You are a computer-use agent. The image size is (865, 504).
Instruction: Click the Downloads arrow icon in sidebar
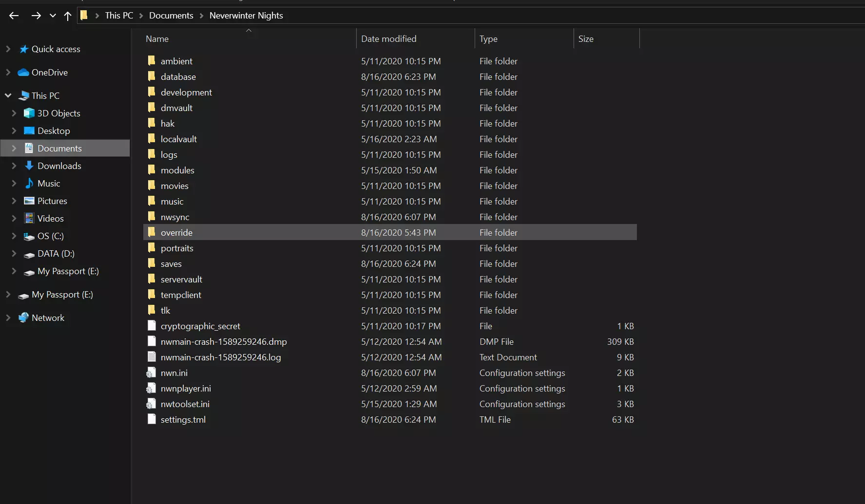point(29,166)
